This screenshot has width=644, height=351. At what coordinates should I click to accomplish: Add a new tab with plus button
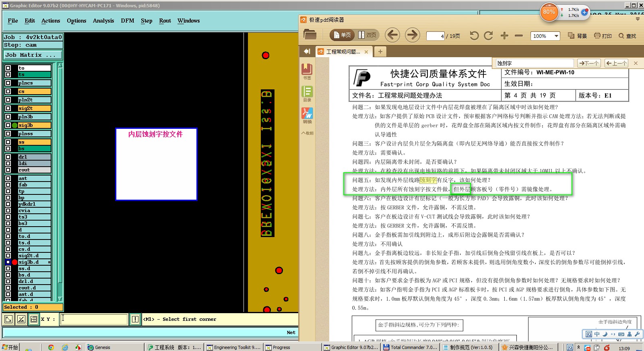380,52
